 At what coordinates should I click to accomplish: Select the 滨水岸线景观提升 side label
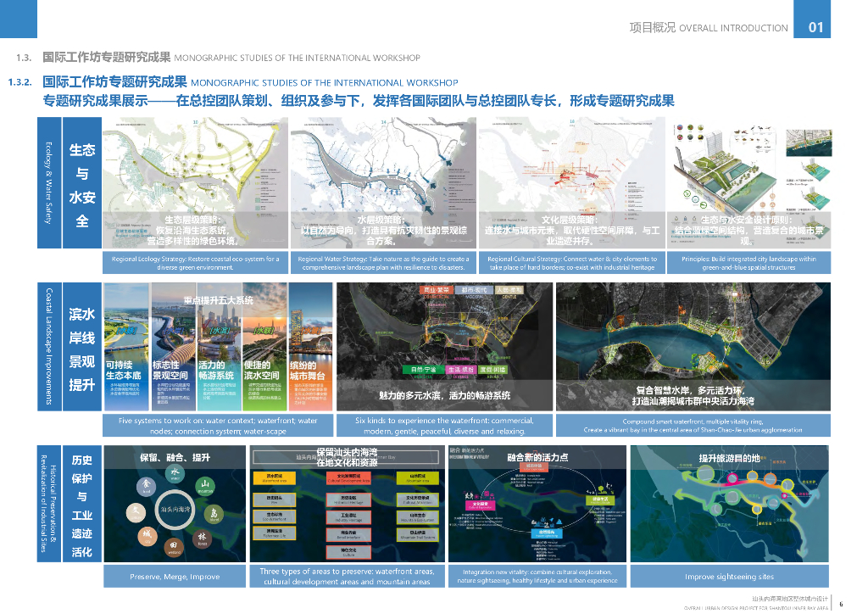tap(82, 347)
